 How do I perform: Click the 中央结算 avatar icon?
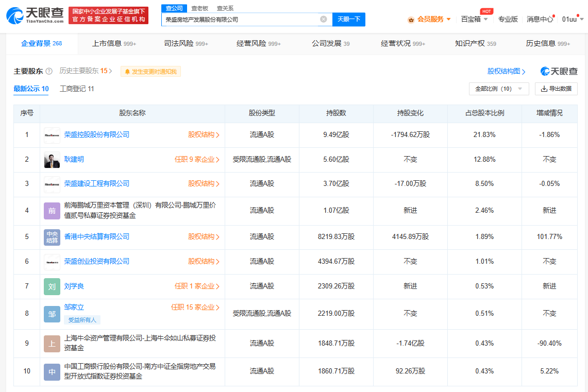coord(52,237)
